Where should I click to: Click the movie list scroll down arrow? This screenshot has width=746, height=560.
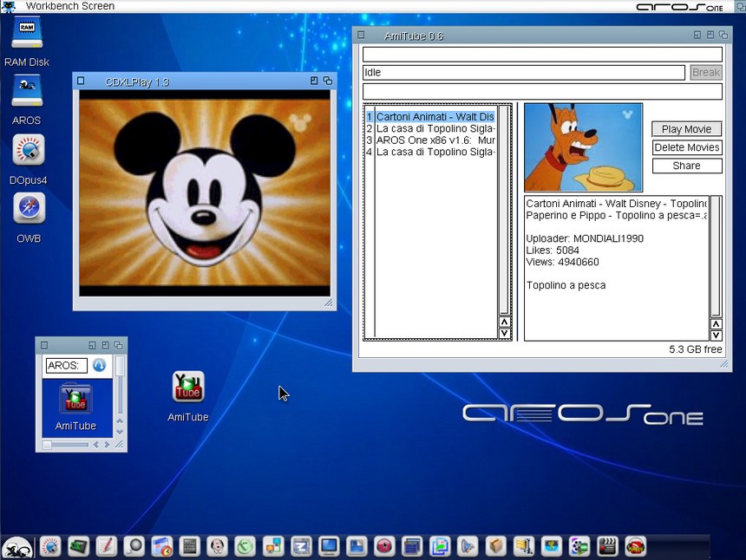point(504,334)
